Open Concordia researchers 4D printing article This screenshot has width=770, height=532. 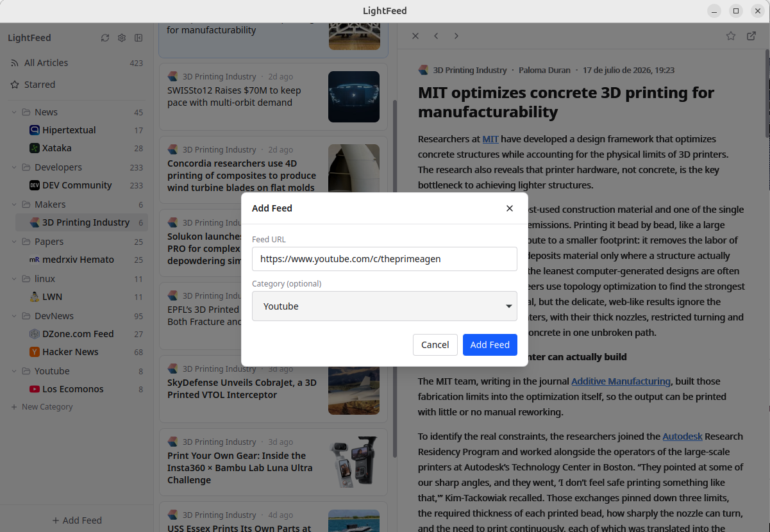pyautogui.click(x=273, y=170)
